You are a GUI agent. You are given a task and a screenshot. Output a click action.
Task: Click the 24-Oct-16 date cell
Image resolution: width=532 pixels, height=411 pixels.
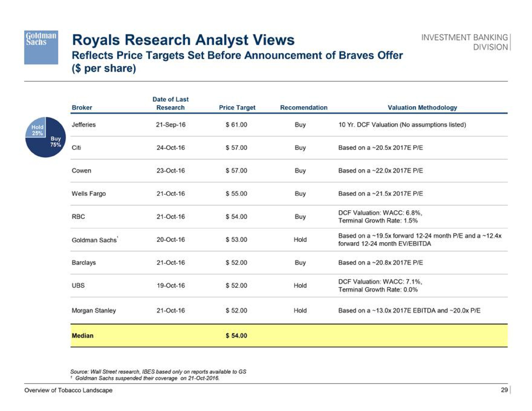170,148
